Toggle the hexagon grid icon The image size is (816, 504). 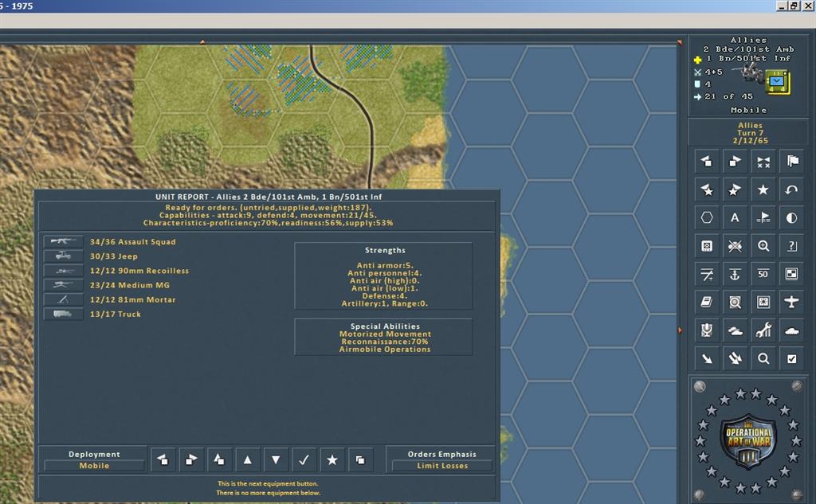pyautogui.click(x=707, y=218)
